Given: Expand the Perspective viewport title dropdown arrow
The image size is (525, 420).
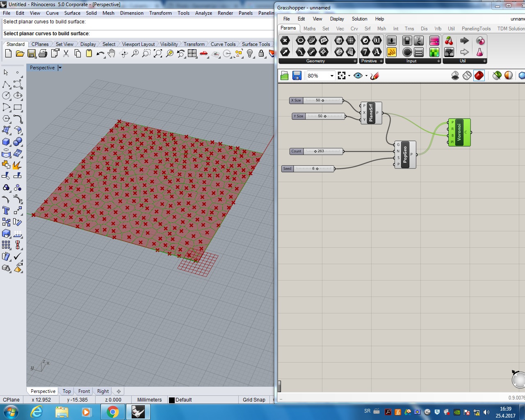Looking at the screenshot, I should click(60, 68).
